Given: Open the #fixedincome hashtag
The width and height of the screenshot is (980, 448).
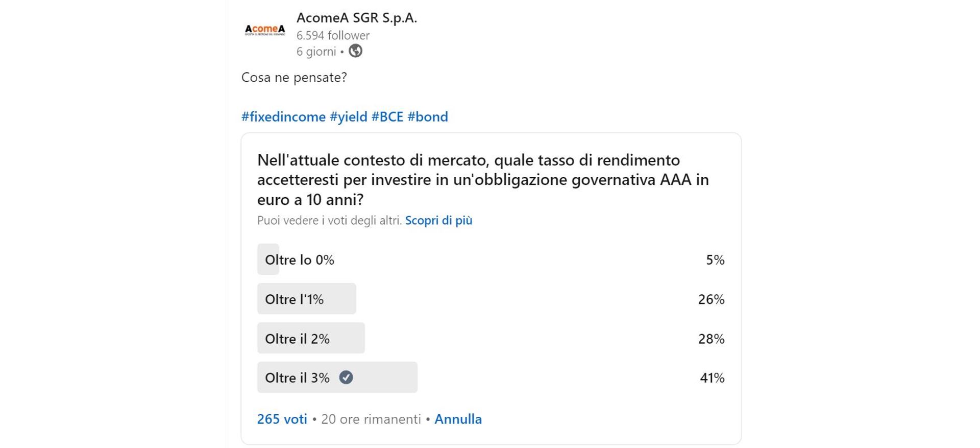Looking at the screenshot, I should (x=283, y=116).
